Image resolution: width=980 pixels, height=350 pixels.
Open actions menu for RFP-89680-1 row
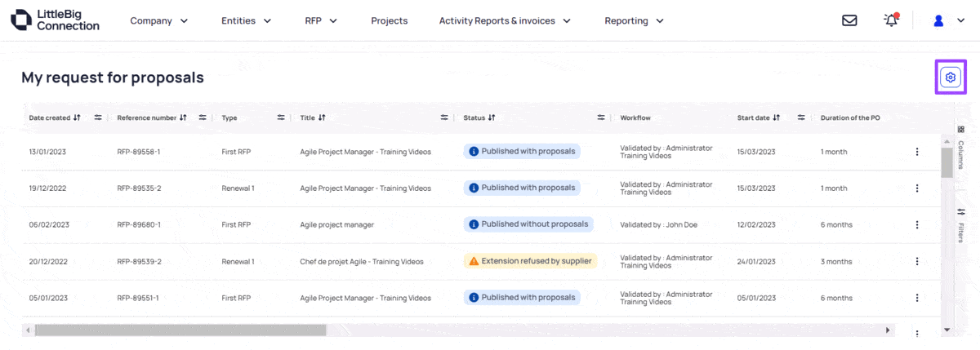click(917, 224)
